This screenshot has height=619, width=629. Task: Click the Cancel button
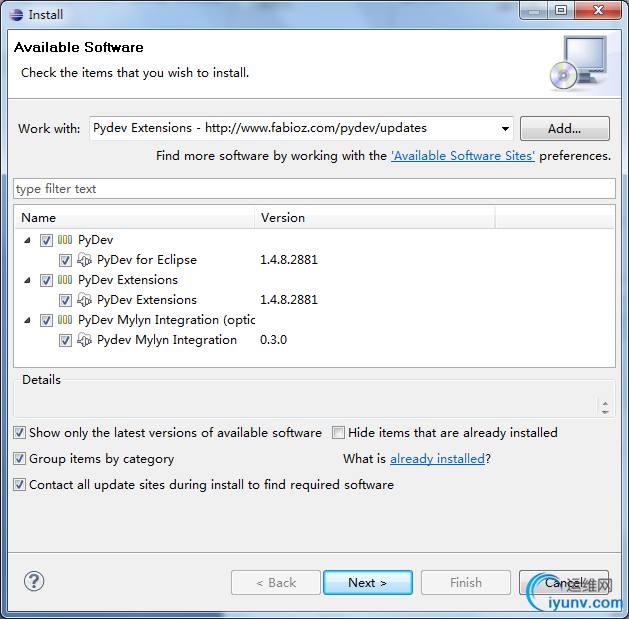coord(564,582)
